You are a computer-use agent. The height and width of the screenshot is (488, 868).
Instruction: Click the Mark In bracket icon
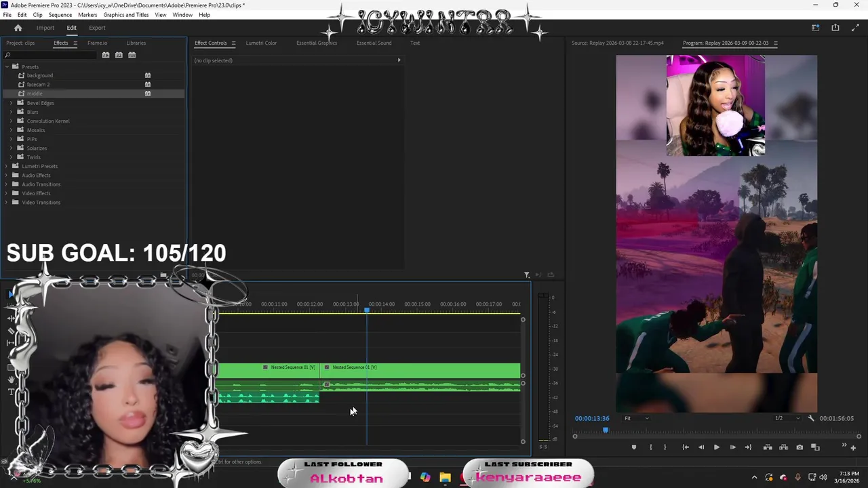tap(650, 447)
